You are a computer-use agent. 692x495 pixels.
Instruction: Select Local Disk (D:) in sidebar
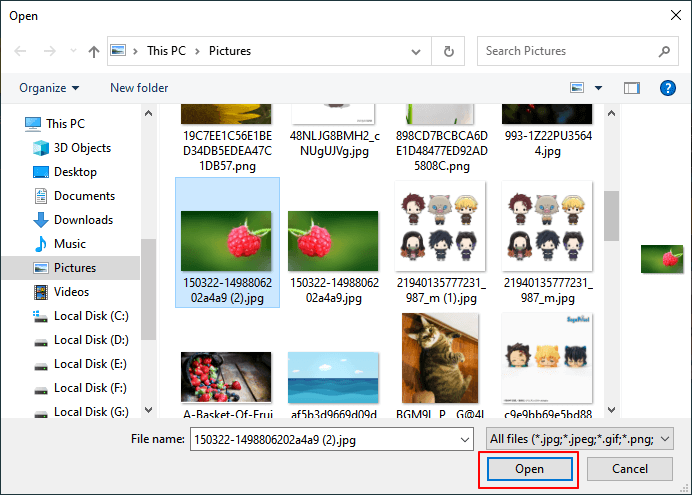click(x=90, y=340)
